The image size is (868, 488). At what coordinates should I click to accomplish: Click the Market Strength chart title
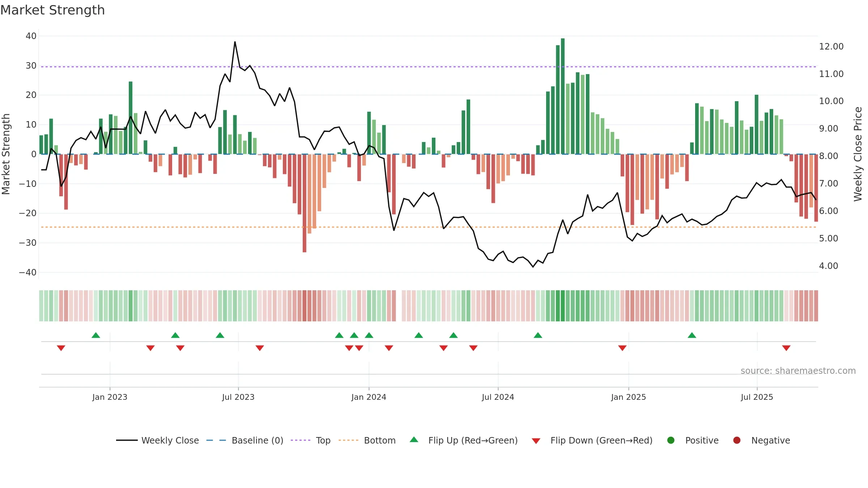(52, 10)
